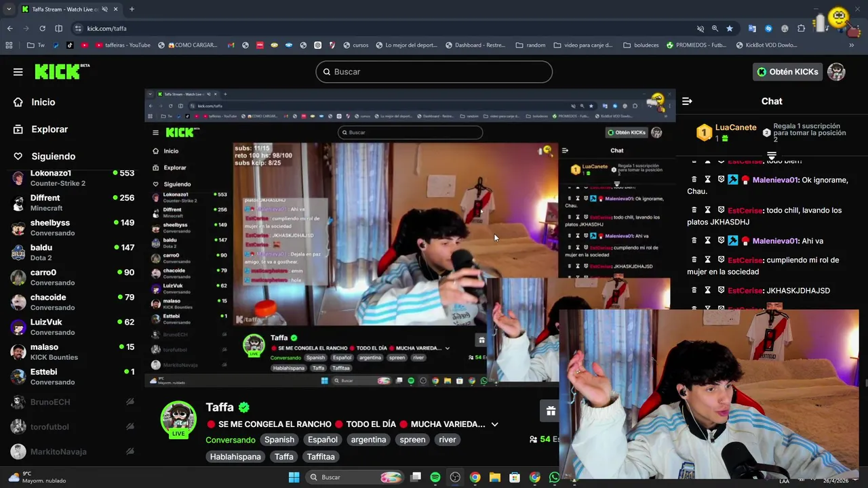Open Diffrent's Minecraft channel in the sidebar
Screen dimensions: 868x488
click(x=73, y=203)
